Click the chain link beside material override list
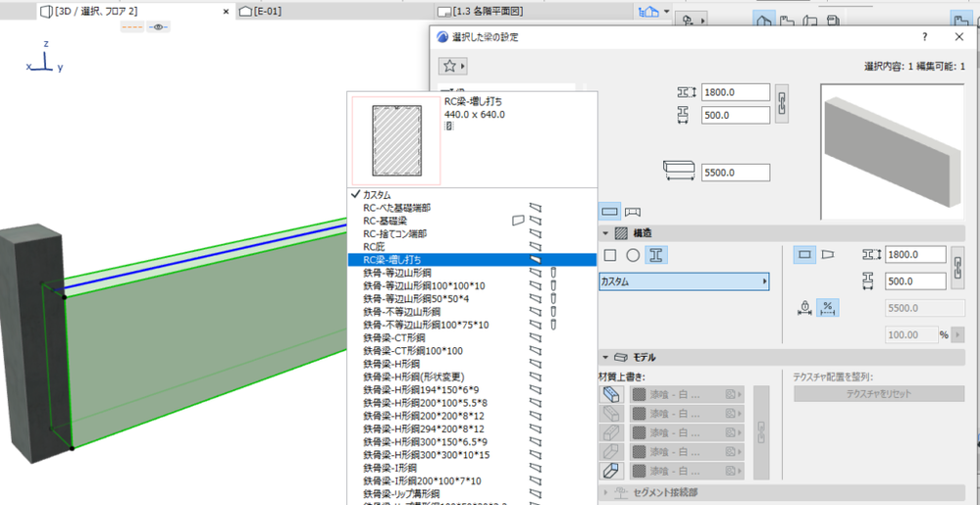980x505 pixels. [762, 432]
